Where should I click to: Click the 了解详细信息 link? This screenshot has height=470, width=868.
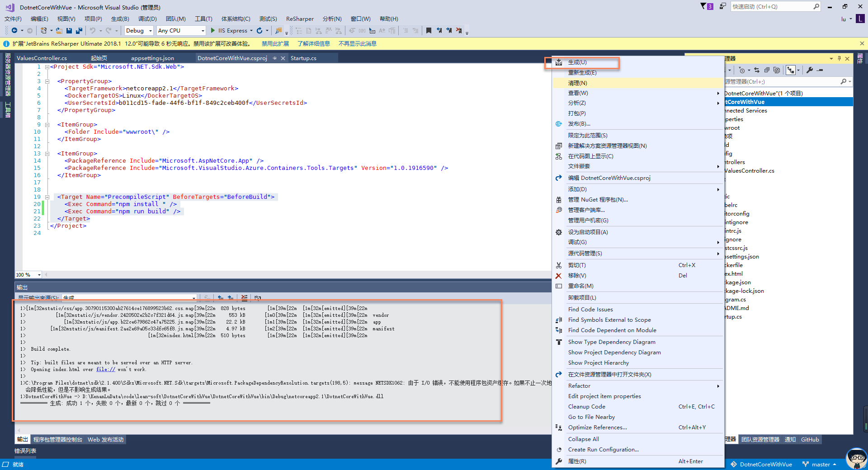coord(313,44)
